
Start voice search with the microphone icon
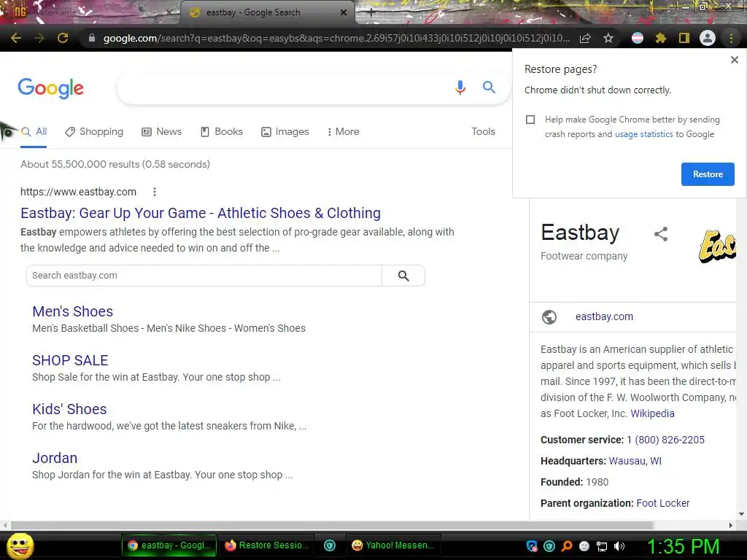(x=460, y=87)
